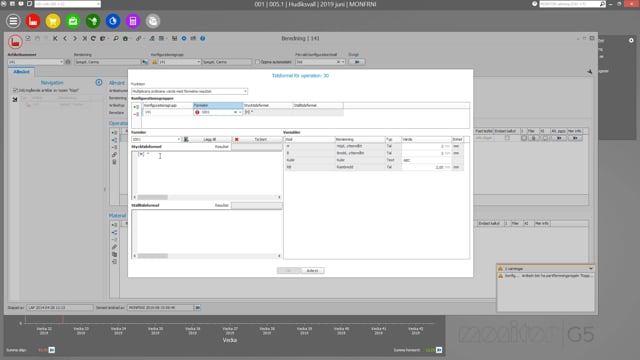Open the dark green Inventory module
This screenshot has width=640, height=360.
93,21
